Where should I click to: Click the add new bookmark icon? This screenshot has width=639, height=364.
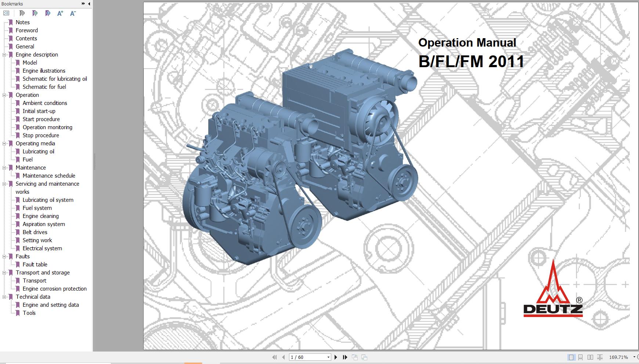click(35, 13)
